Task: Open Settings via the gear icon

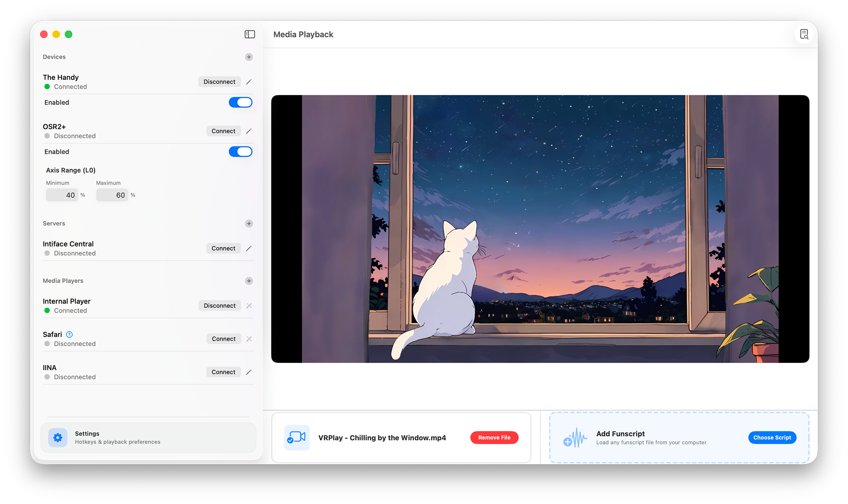Action: tap(58, 437)
